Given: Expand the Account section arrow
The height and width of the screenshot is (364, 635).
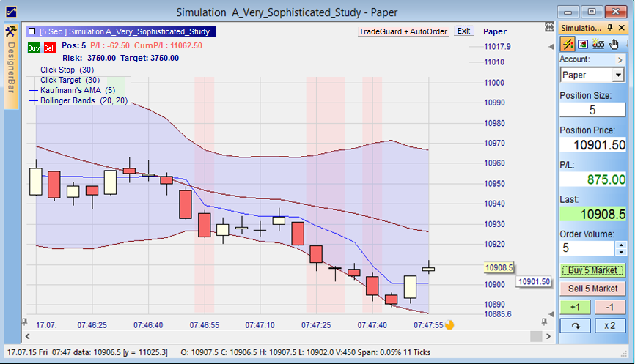Looking at the screenshot, I should (620, 59).
